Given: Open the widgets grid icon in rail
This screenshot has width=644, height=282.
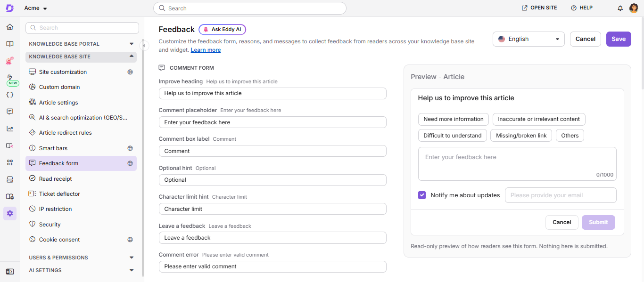Looking at the screenshot, I should click(x=10, y=162).
